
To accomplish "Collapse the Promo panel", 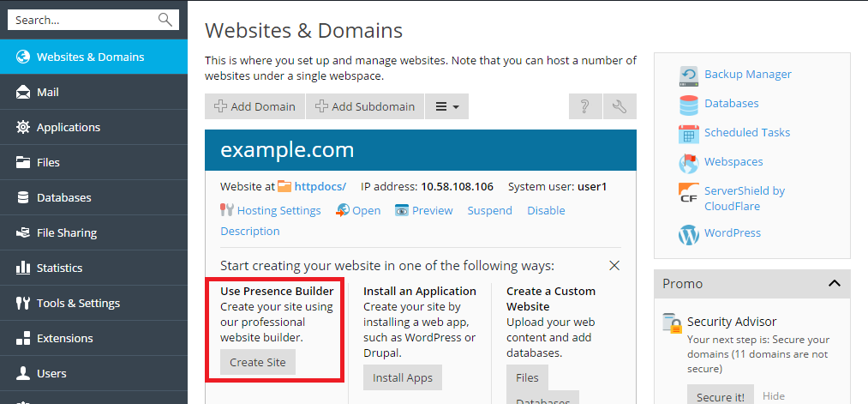I will 834,284.
